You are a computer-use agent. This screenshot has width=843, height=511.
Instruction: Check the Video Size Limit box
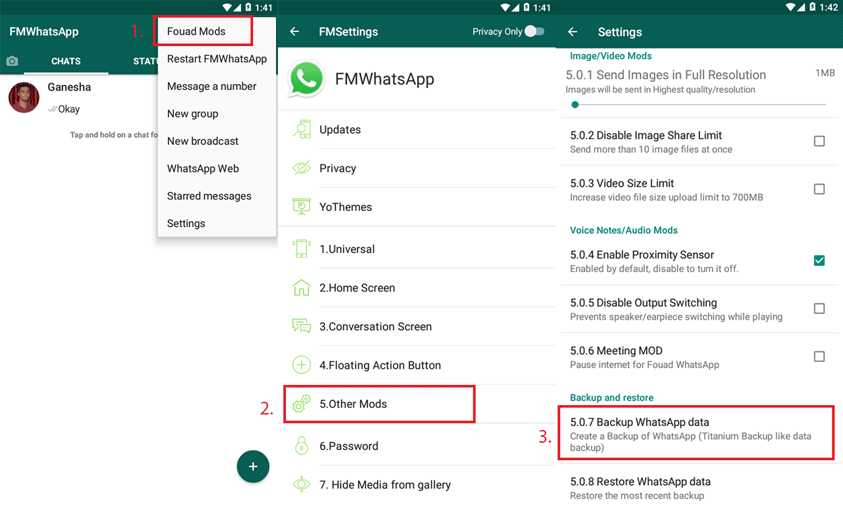(819, 189)
